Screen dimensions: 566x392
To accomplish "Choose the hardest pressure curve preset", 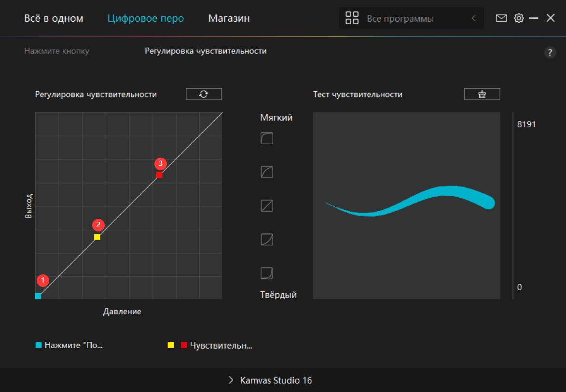I will (267, 273).
